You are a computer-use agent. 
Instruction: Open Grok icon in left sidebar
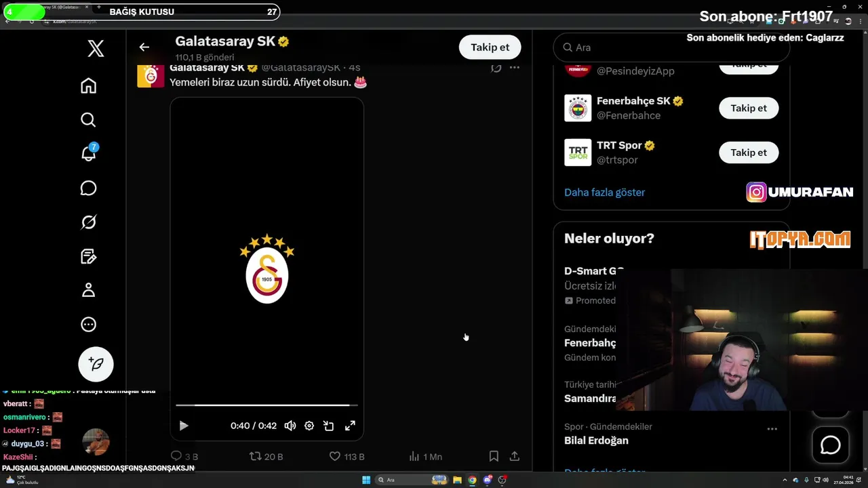88,222
